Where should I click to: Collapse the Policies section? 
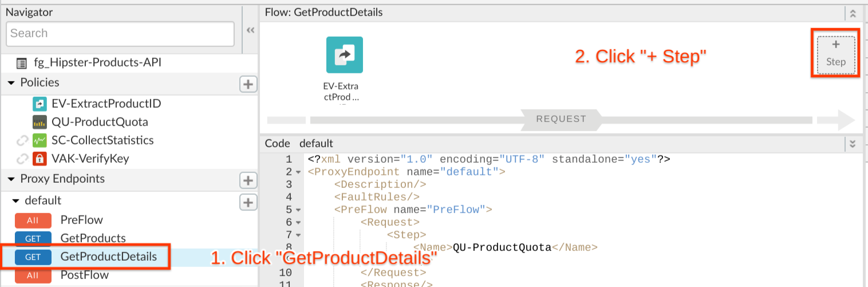(x=11, y=83)
